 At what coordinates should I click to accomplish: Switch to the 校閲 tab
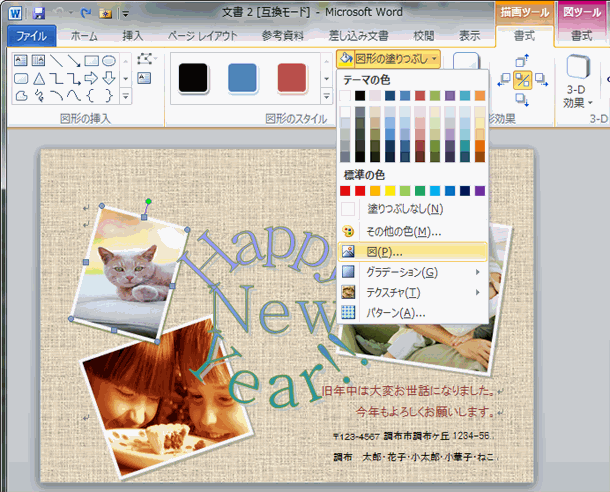423,36
